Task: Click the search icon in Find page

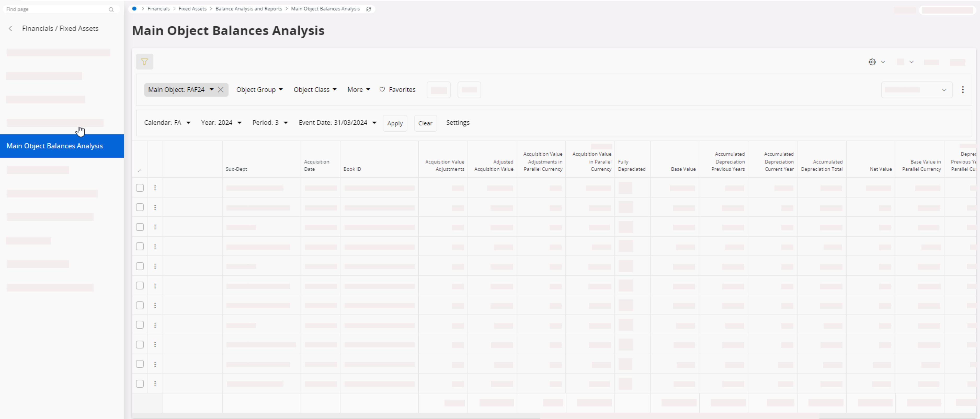Action: pos(111,9)
